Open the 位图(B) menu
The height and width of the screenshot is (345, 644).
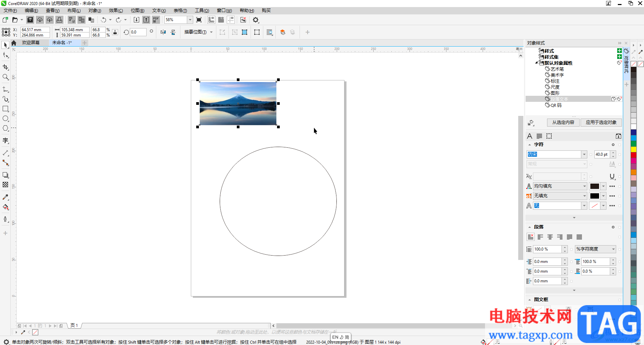(138, 10)
